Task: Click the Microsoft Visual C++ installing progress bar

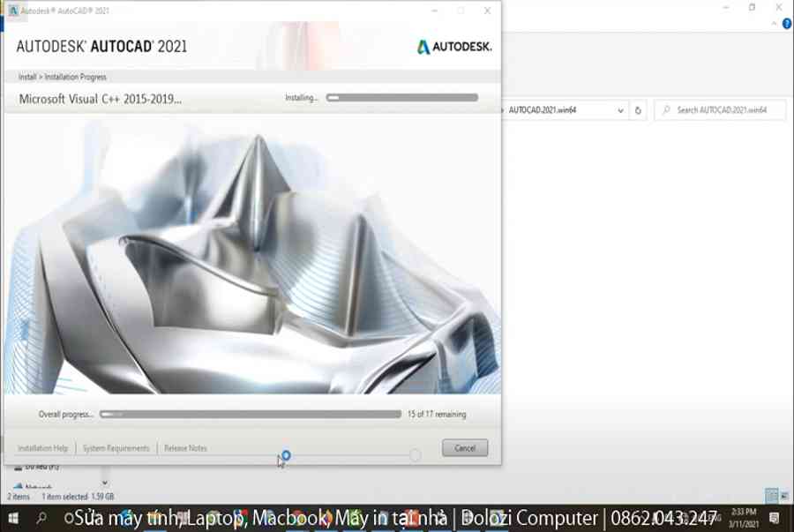Action: point(401,98)
